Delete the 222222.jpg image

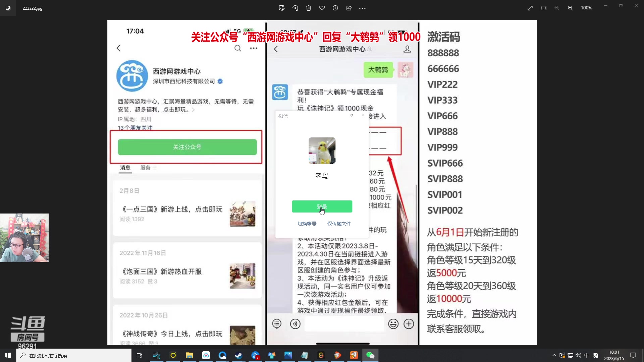[x=309, y=8]
